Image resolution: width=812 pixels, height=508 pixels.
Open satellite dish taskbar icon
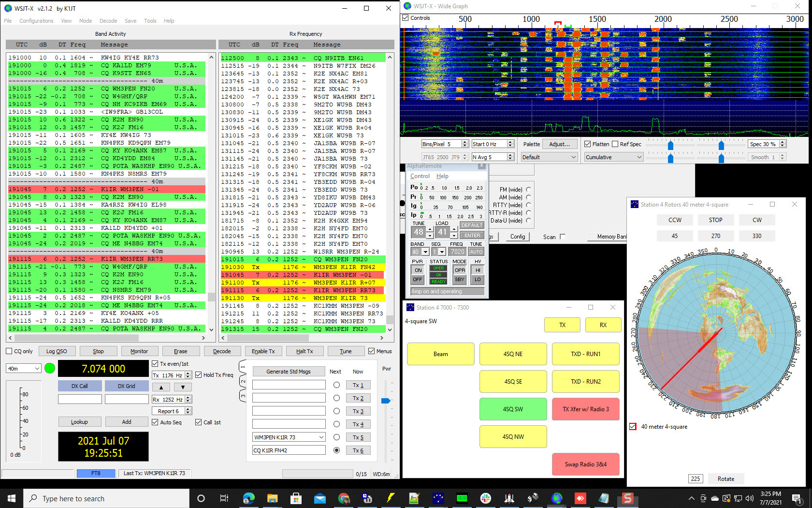click(533, 498)
